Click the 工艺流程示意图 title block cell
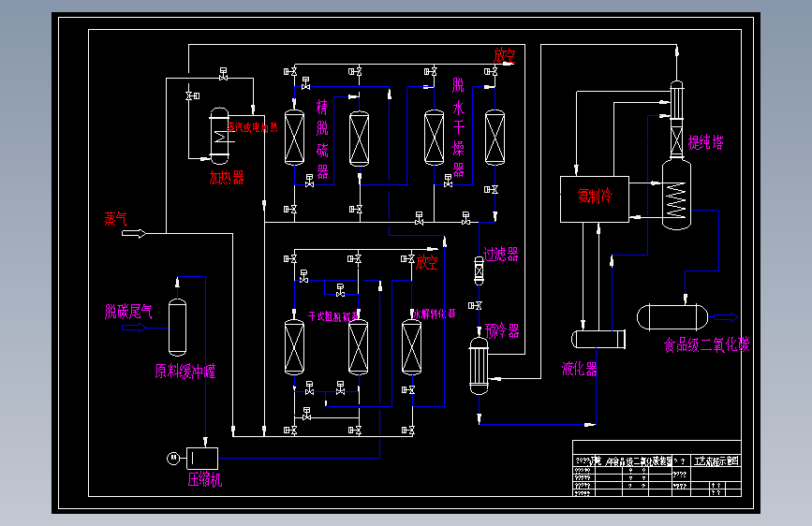The width and height of the screenshot is (812, 526). pos(716,460)
